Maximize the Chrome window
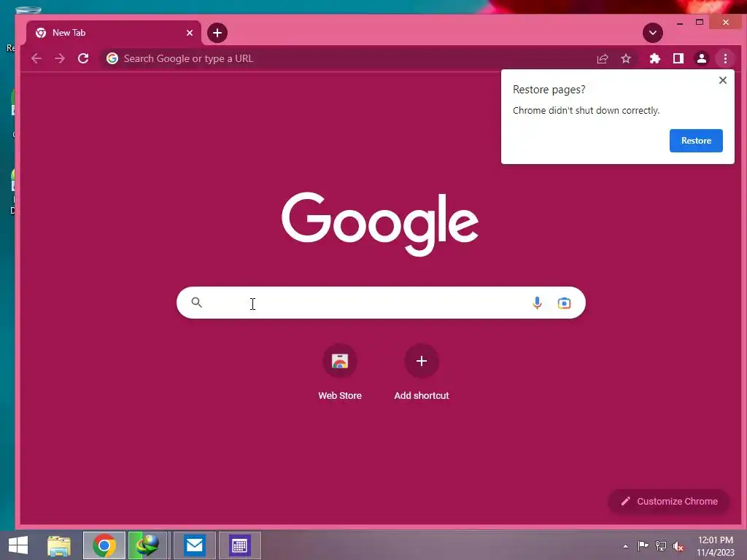747x560 pixels. click(x=700, y=23)
